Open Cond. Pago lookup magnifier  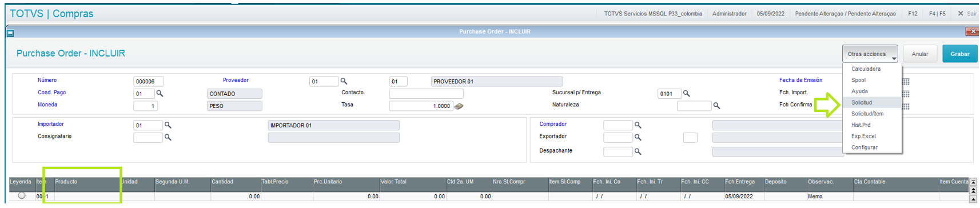[160, 93]
